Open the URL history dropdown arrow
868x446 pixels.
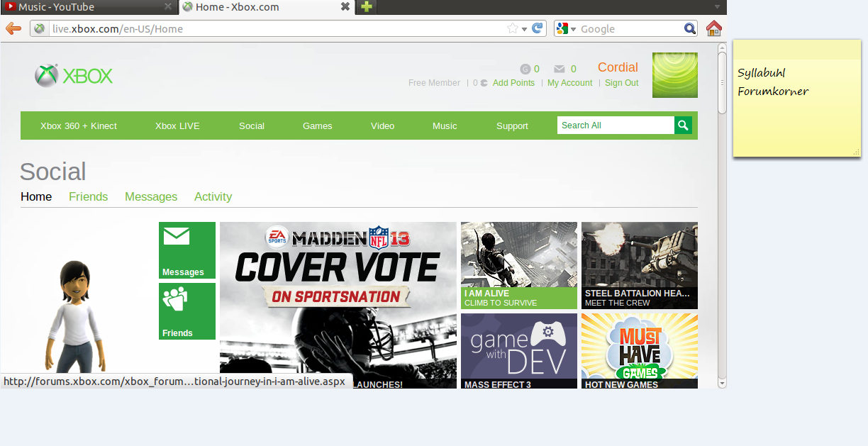[525, 29]
